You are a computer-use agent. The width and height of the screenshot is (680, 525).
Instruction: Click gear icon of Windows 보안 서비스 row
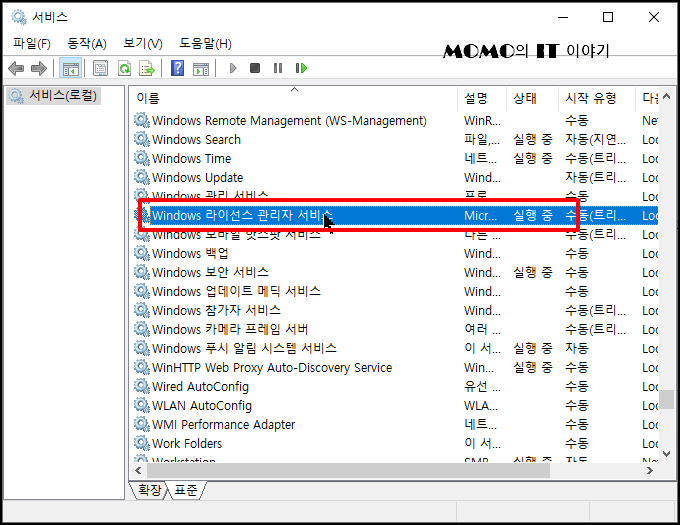pos(141,272)
